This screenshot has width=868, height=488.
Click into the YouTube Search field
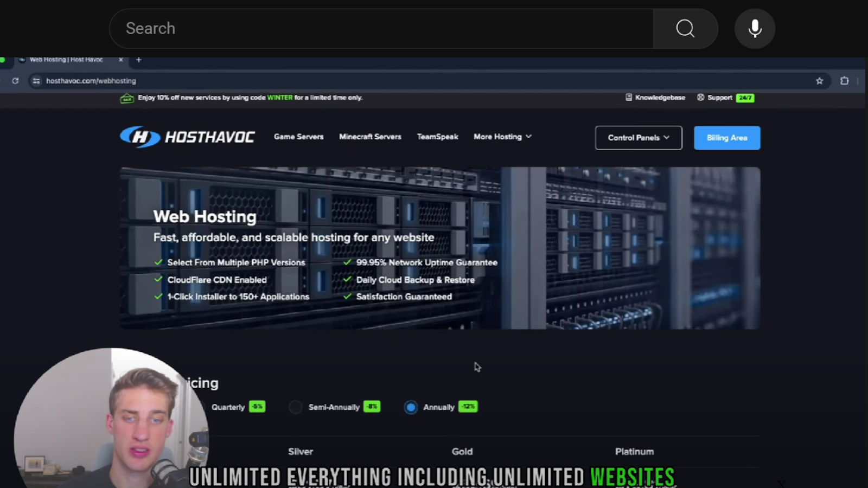coord(381,28)
